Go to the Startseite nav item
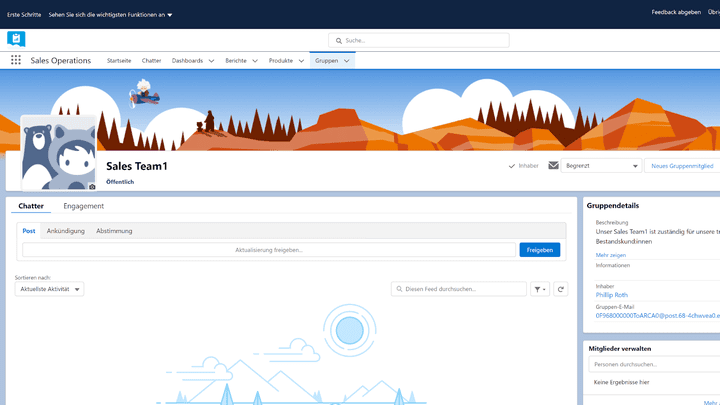 pos(119,61)
